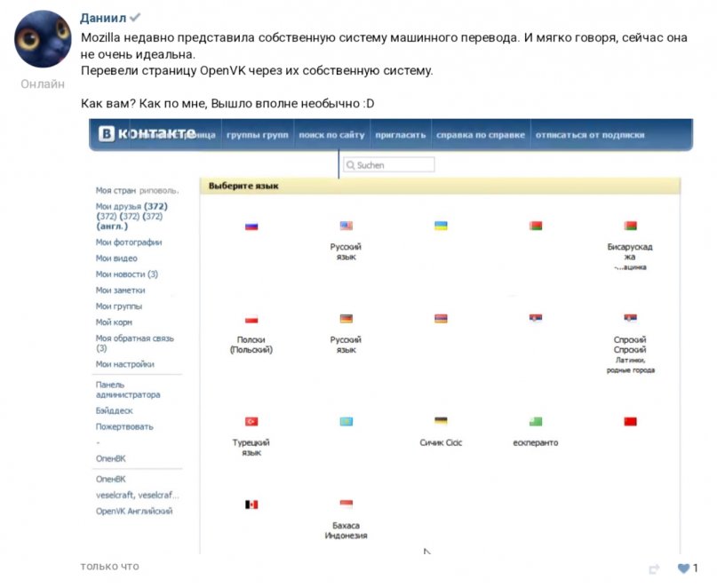The height and width of the screenshot is (588, 717).
Task: Click the Онлайн status under the avatar
Action: point(43,84)
